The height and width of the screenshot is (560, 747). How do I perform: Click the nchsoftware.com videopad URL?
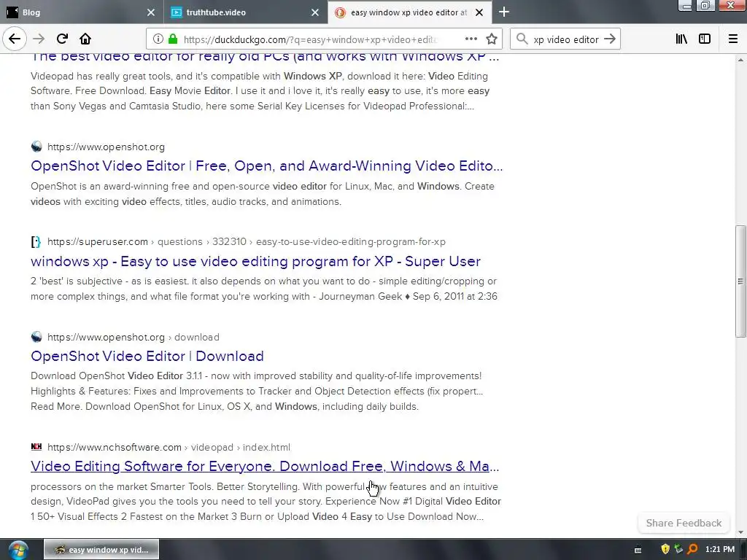coord(169,447)
